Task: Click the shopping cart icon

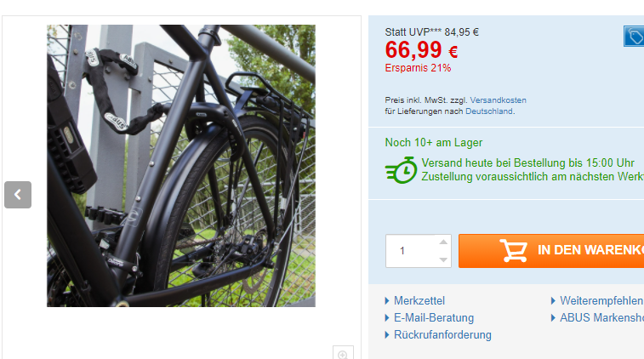Action: pos(513,250)
